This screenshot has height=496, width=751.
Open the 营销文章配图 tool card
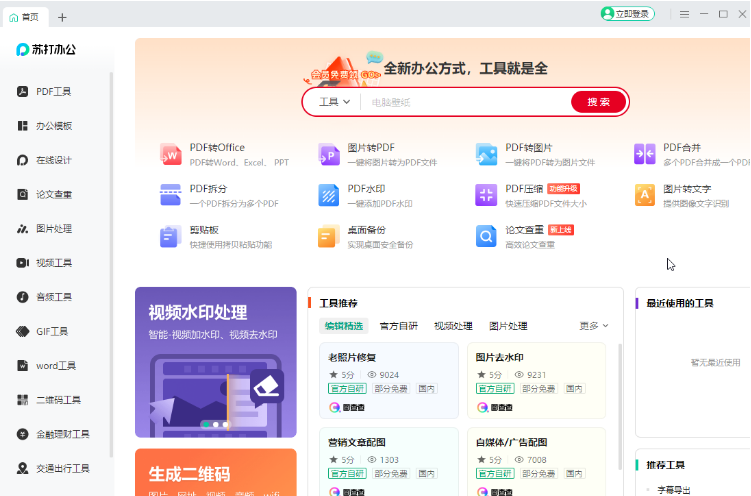click(389, 462)
